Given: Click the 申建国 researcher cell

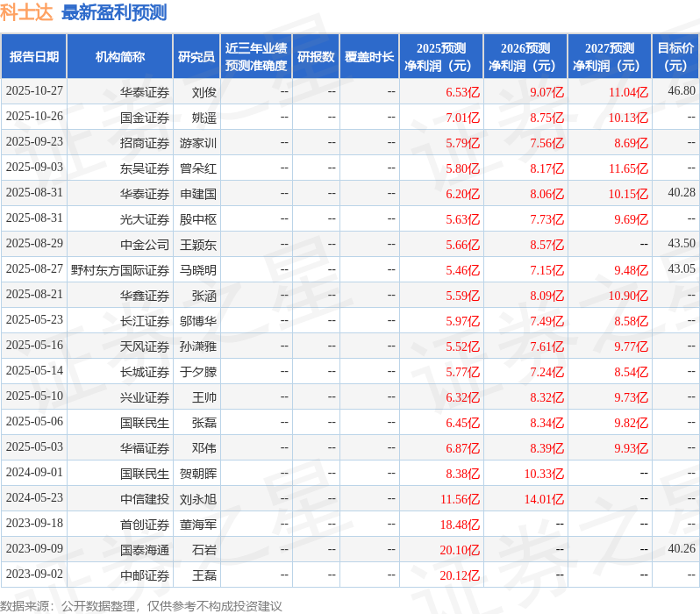Looking at the screenshot, I should tap(198, 194).
